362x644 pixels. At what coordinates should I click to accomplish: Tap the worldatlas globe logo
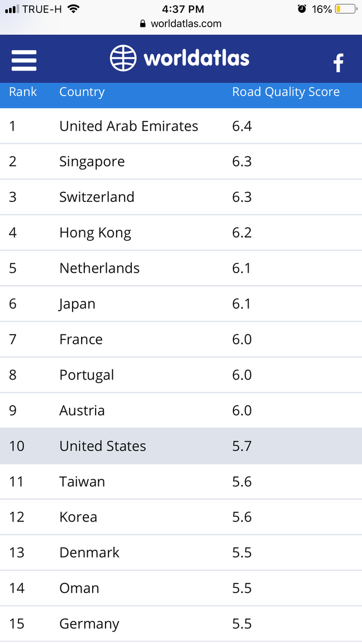pyautogui.click(x=123, y=58)
